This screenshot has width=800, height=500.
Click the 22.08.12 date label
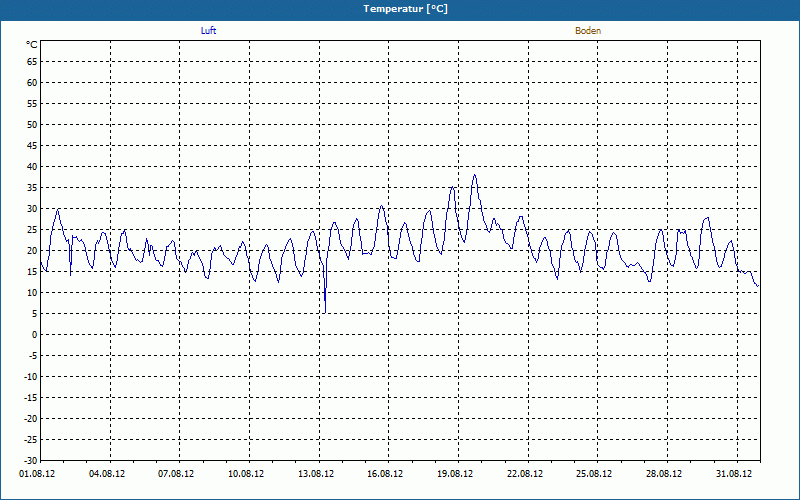pos(525,474)
